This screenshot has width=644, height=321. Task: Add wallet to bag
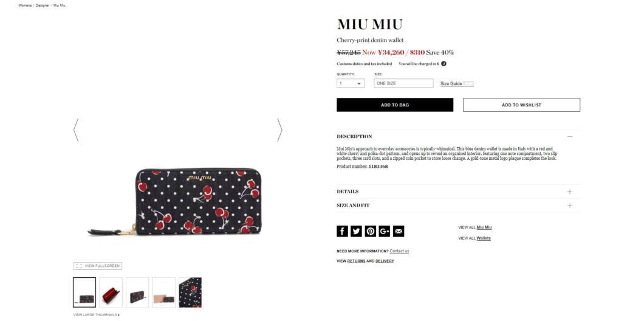click(x=395, y=105)
